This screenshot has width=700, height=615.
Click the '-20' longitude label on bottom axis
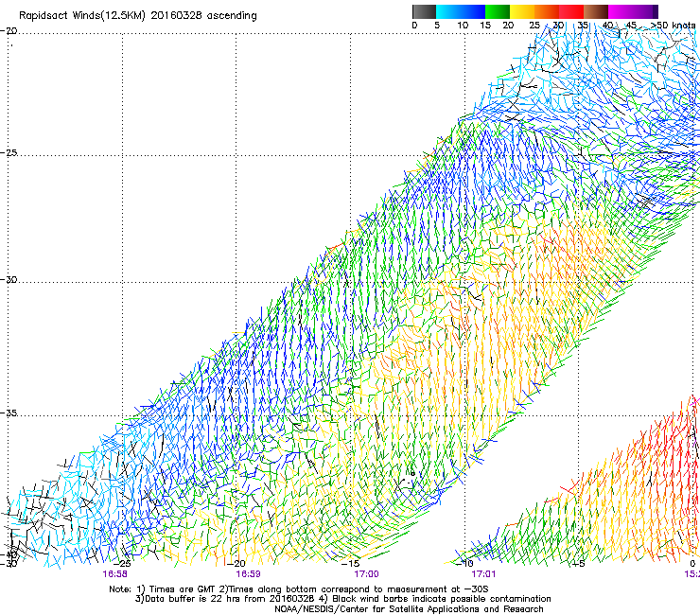[237, 564]
